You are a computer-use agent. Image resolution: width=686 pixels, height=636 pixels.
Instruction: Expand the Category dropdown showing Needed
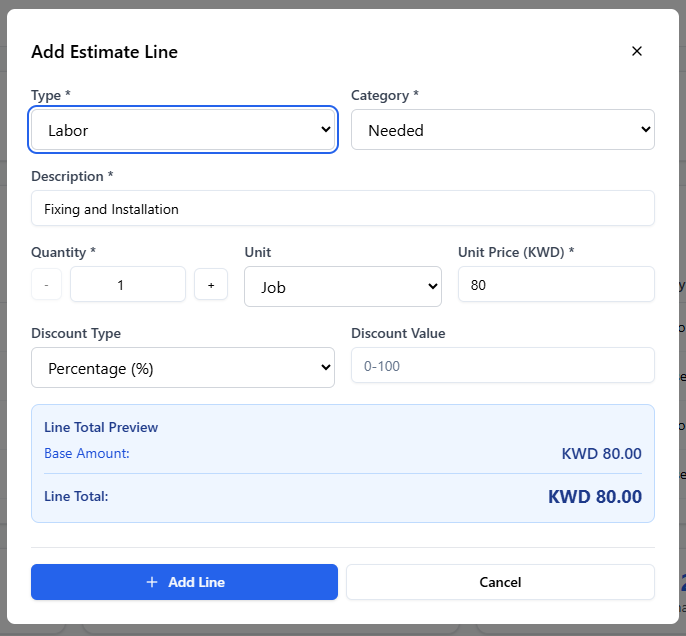(x=502, y=130)
